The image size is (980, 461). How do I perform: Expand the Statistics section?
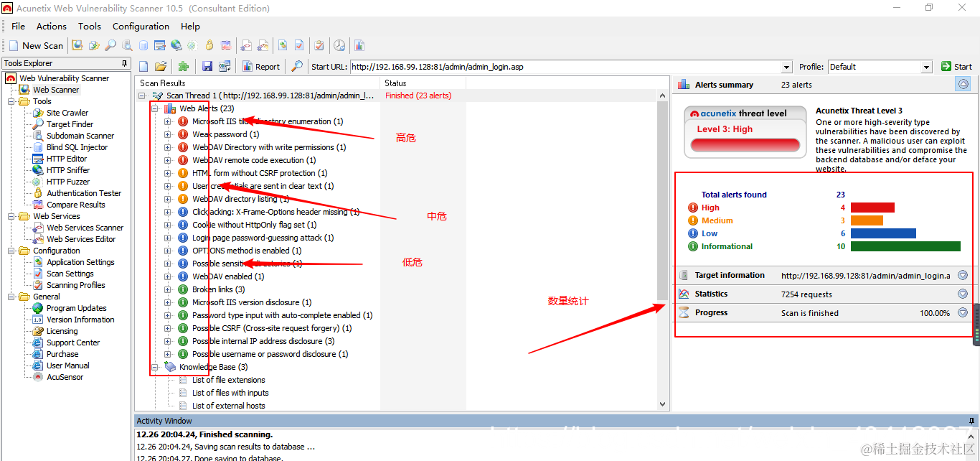click(x=963, y=294)
